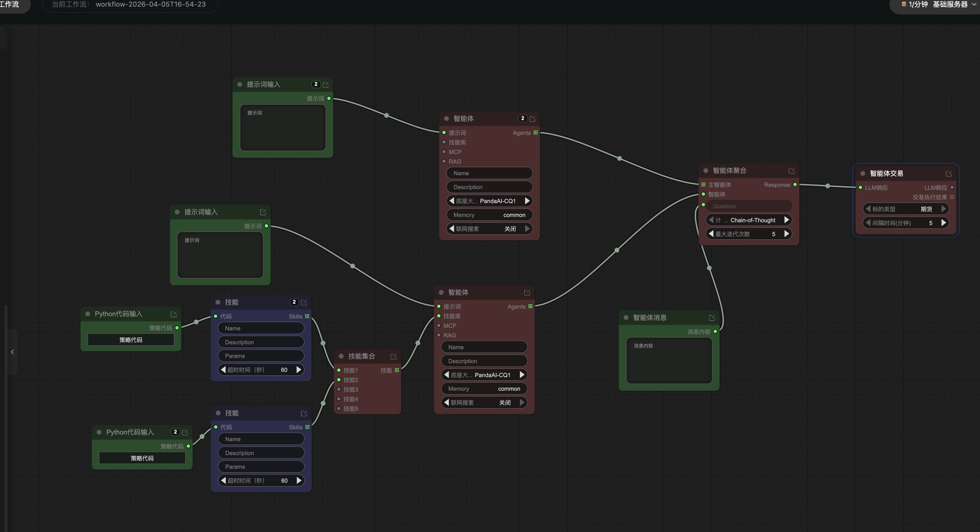Click edit icon on 技能集合 node
980x532 pixels.
[393, 357]
